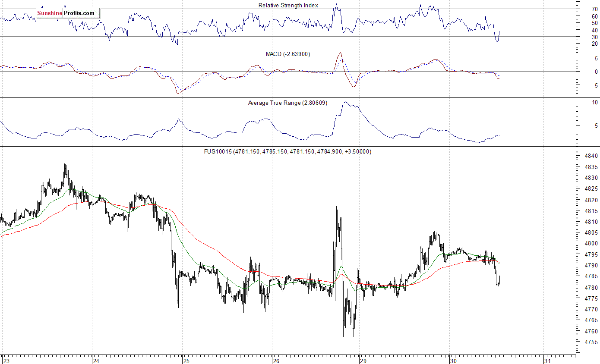Click the MACD axis value -5

click(595, 85)
